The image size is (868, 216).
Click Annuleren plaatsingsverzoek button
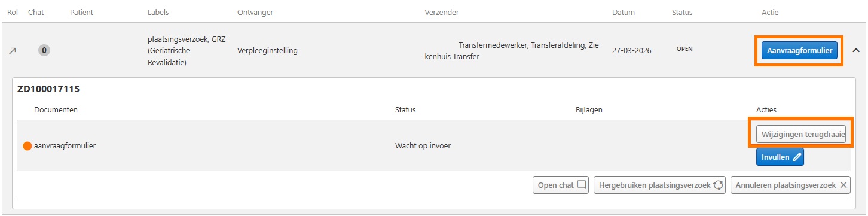pyautogui.click(x=791, y=185)
